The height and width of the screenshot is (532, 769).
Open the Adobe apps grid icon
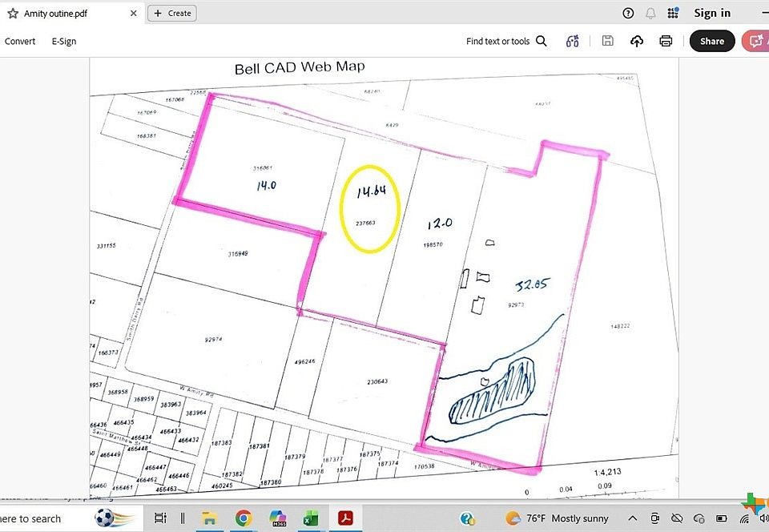673,14
